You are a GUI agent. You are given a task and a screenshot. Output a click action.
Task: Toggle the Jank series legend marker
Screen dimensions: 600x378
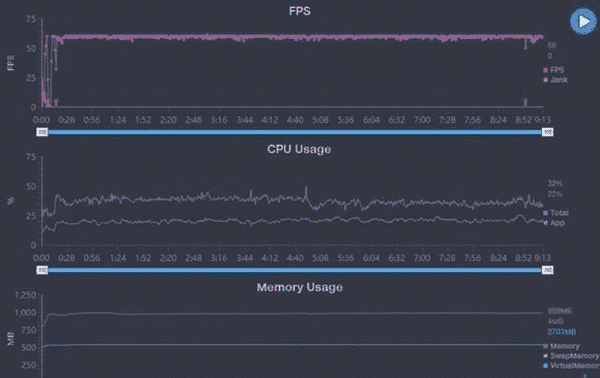pyautogui.click(x=545, y=80)
